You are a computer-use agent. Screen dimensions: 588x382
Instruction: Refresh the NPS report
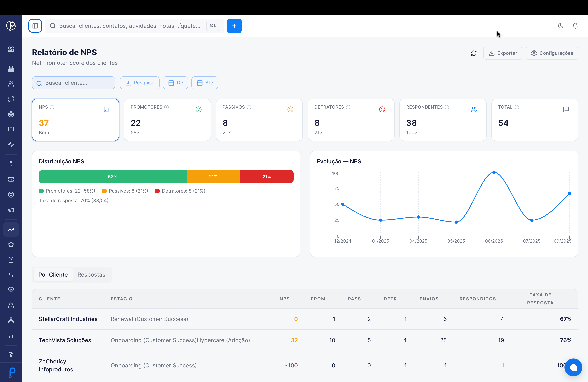(474, 53)
